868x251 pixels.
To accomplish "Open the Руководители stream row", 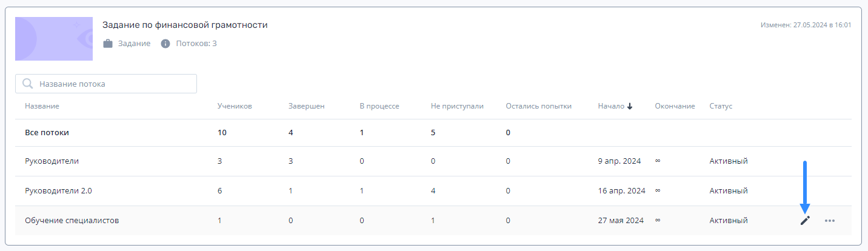I will (433, 161).
